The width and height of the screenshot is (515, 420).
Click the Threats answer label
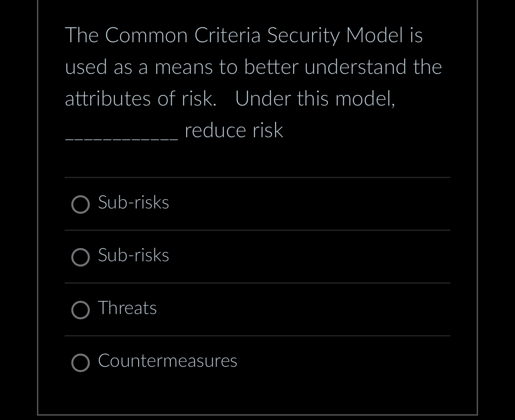click(x=127, y=308)
